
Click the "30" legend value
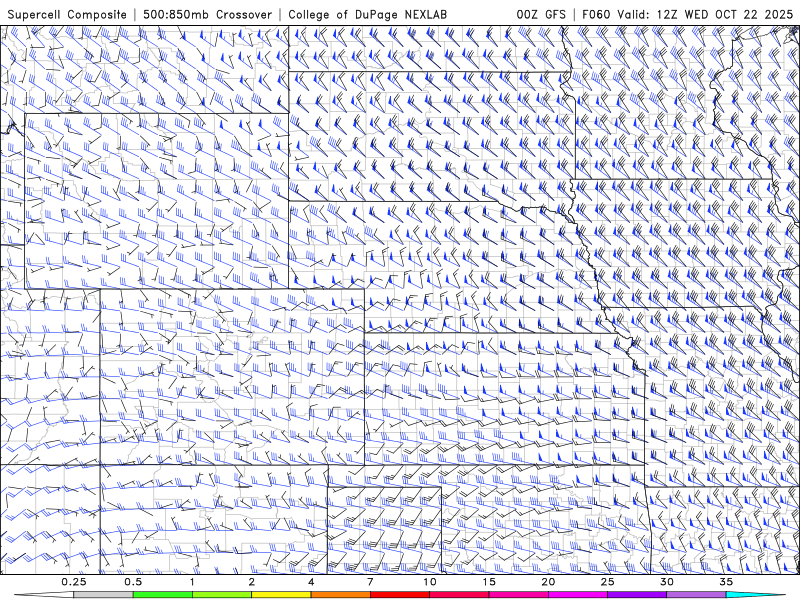pyautogui.click(x=666, y=582)
